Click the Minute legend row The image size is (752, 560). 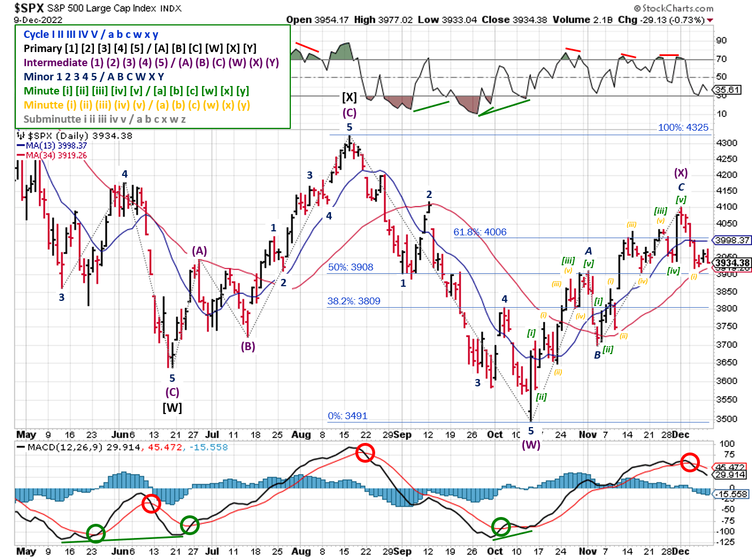[136, 91]
